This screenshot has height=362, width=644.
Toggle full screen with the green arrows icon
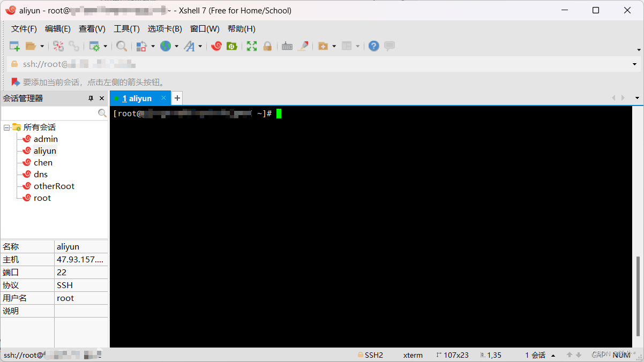click(x=252, y=47)
